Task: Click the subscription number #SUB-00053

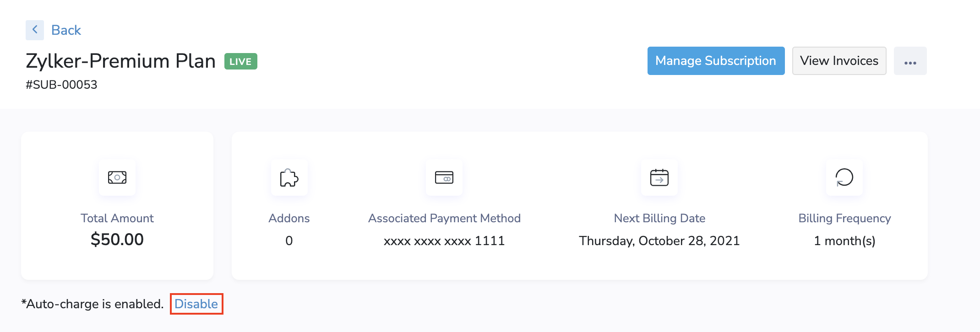Action: [x=61, y=85]
